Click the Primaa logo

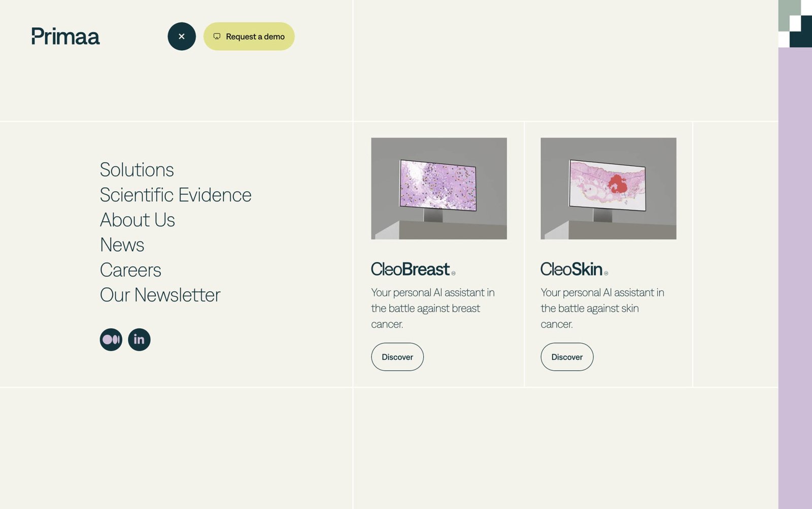[x=65, y=37]
